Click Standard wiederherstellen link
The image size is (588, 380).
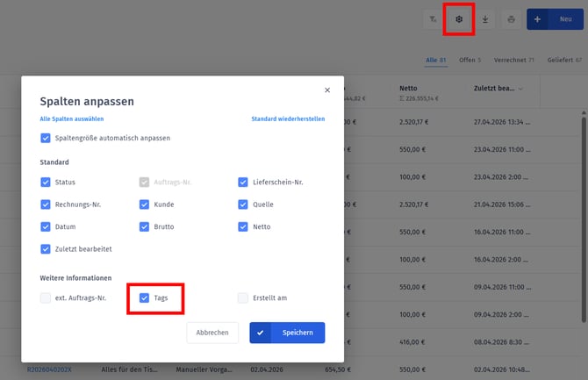tap(288, 118)
